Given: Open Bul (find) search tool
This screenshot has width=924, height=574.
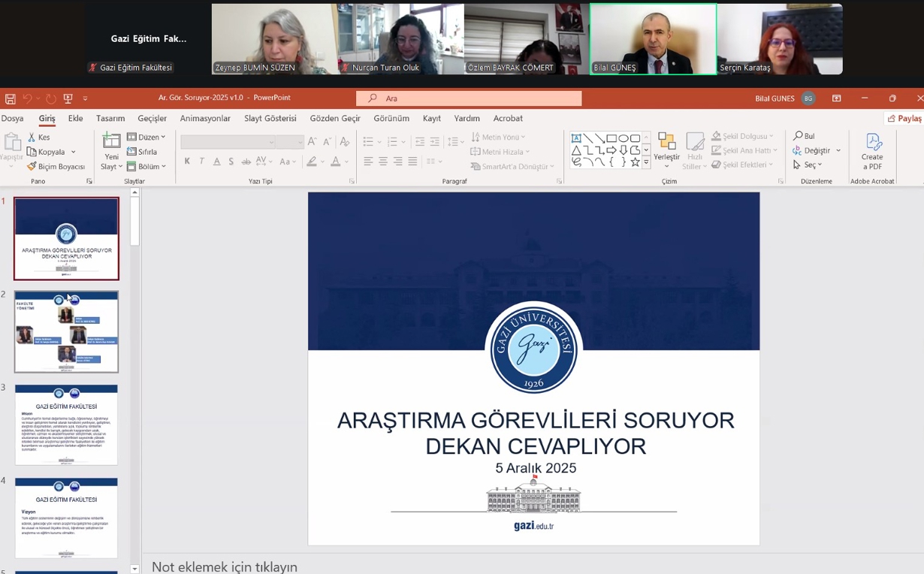Looking at the screenshot, I should [x=804, y=136].
